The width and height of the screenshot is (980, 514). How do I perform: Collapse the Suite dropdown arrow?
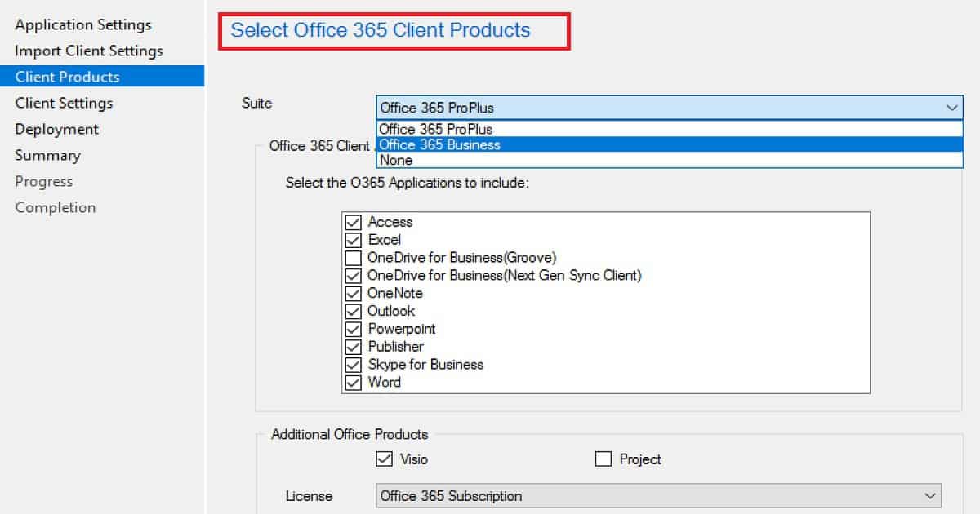[952, 107]
